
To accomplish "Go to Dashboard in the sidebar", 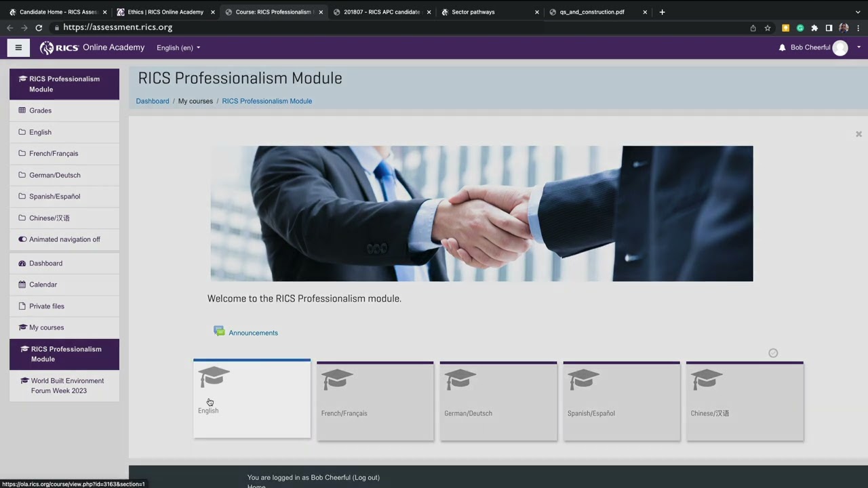I will tap(64, 264).
